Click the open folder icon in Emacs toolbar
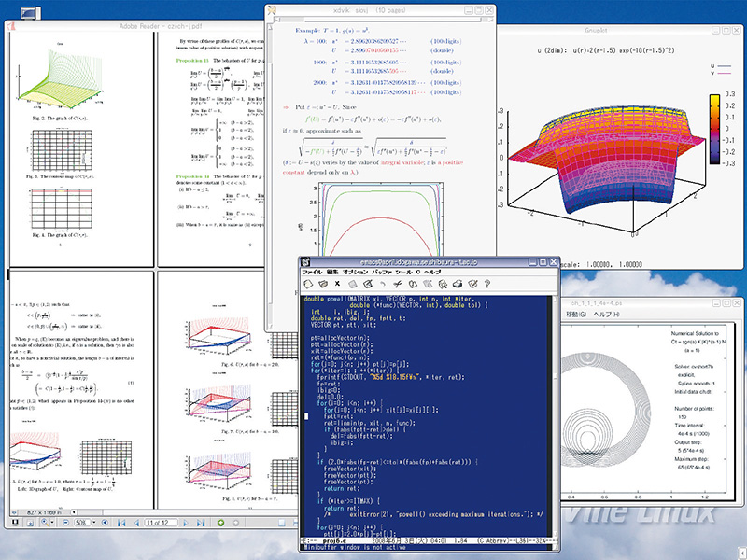Viewport: 747px width, 560px height. [x=322, y=284]
